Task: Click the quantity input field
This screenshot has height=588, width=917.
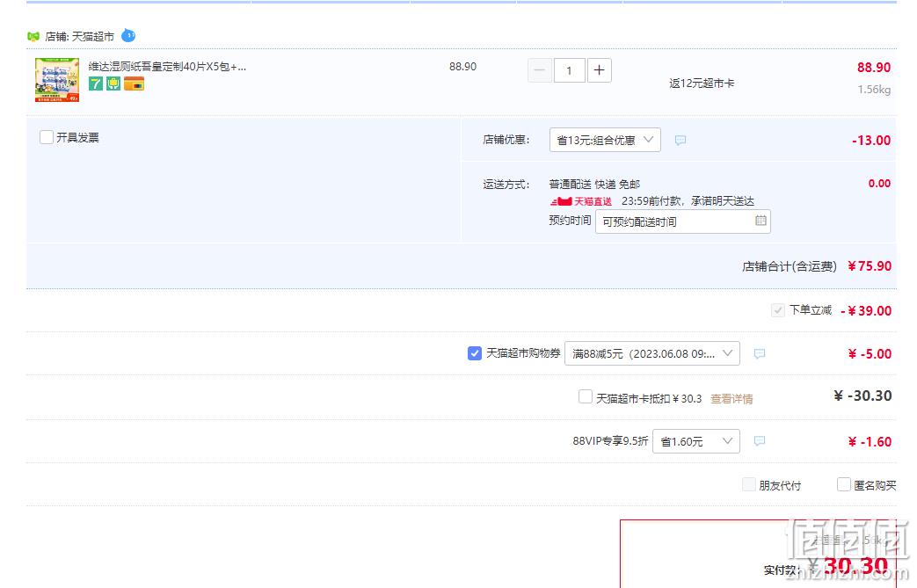Action: point(569,70)
